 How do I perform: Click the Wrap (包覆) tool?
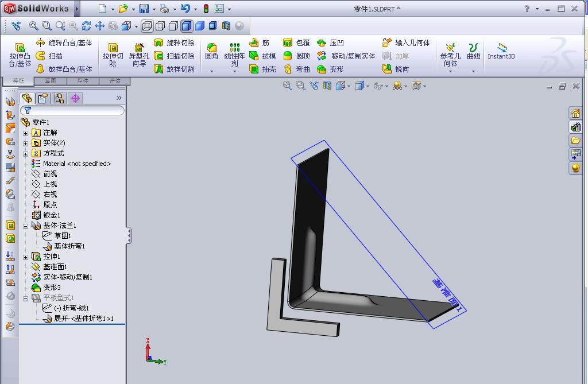(x=296, y=42)
